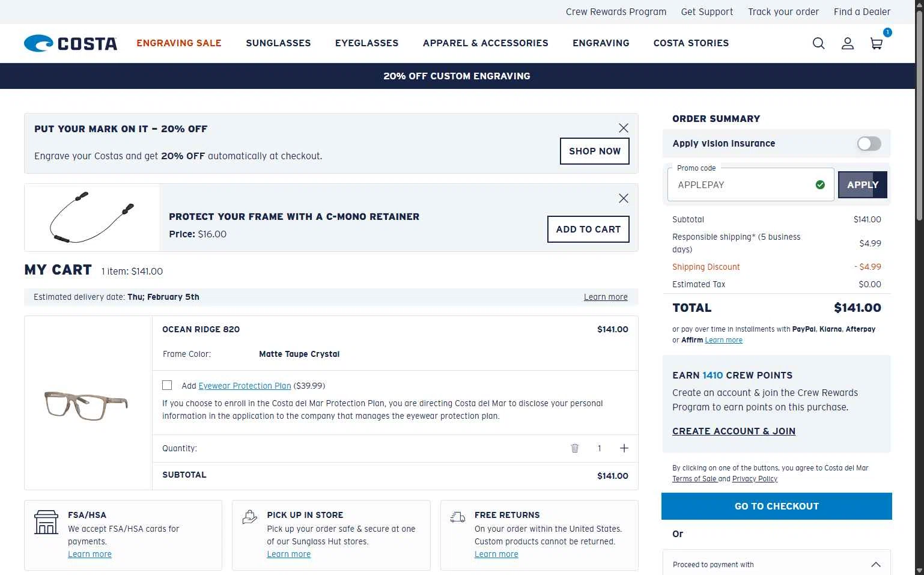Open the Privacy Policy link
Screen dimensions: 924x575
point(755,479)
